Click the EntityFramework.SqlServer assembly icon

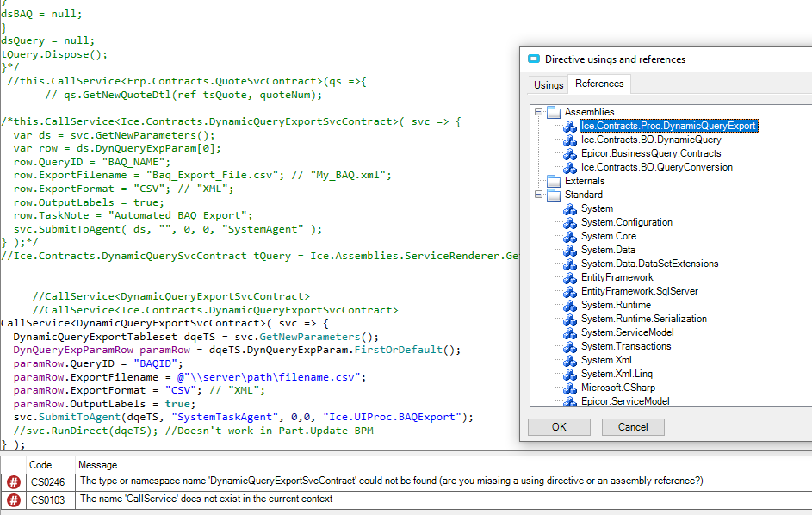coord(570,291)
